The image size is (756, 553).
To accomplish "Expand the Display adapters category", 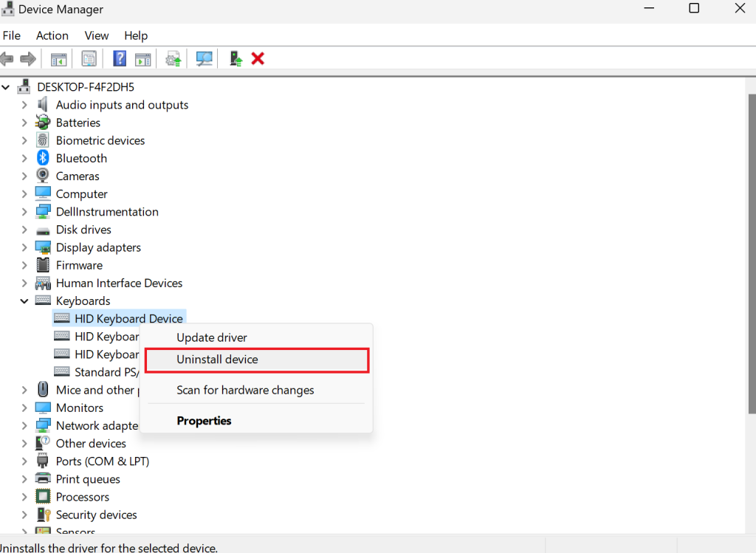I will point(24,247).
